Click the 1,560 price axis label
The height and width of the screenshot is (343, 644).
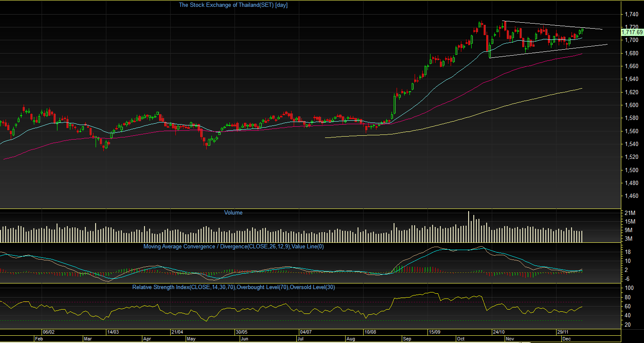point(631,131)
